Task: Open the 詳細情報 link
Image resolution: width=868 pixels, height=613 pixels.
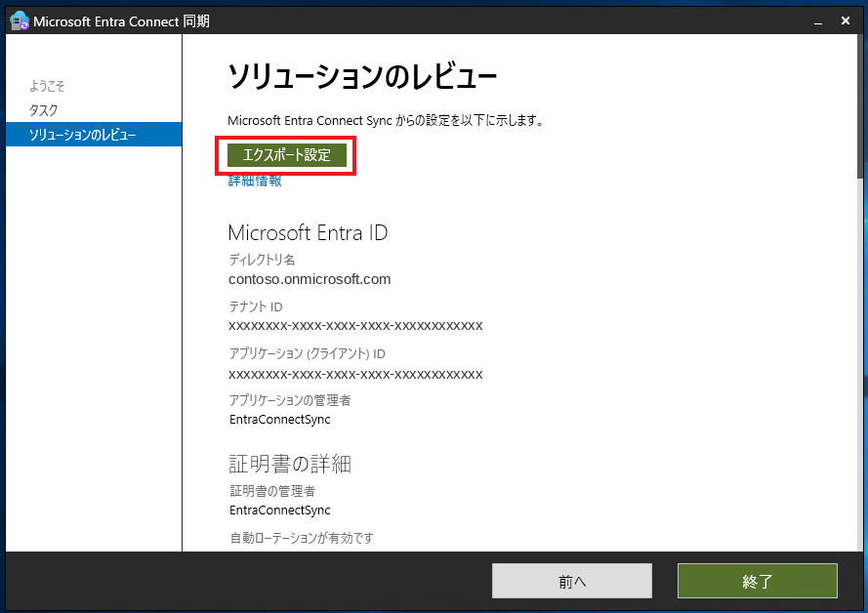Action: (255, 181)
